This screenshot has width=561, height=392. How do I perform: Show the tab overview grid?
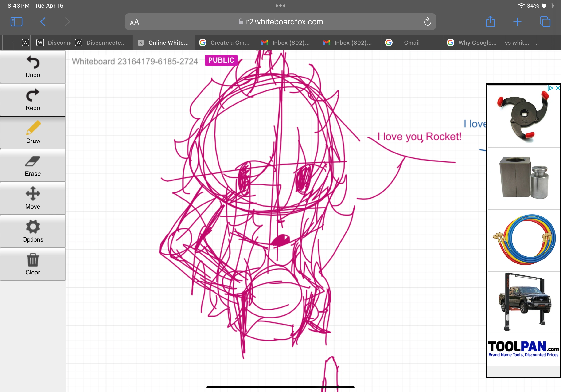click(544, 22)
